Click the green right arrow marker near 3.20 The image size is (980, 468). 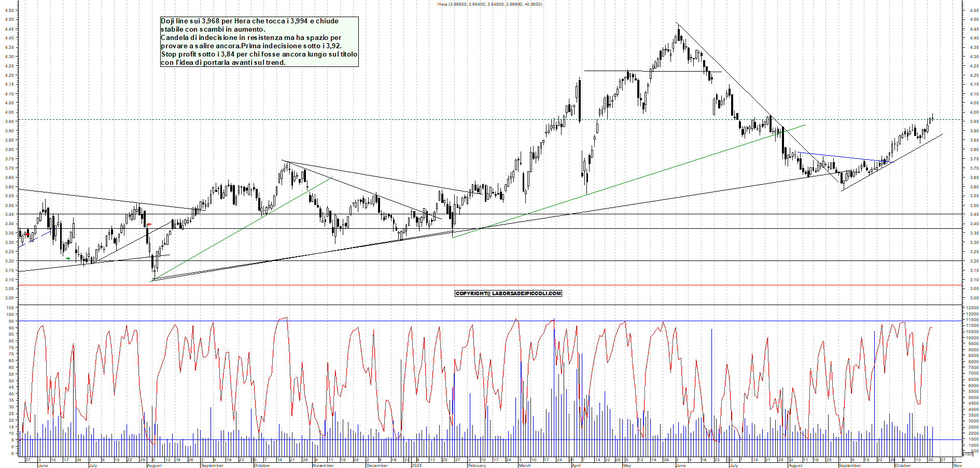click(x=68, y=258)
